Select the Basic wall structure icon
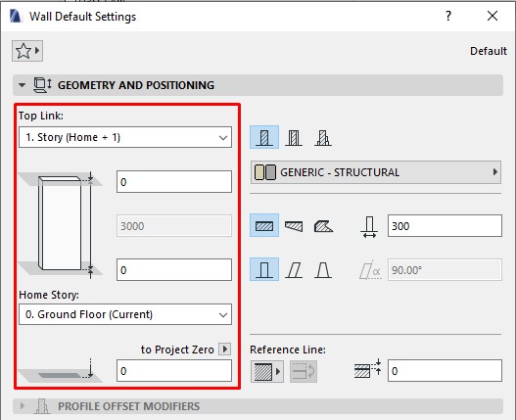This screenshot has width=516, height=420. (264, 137)
